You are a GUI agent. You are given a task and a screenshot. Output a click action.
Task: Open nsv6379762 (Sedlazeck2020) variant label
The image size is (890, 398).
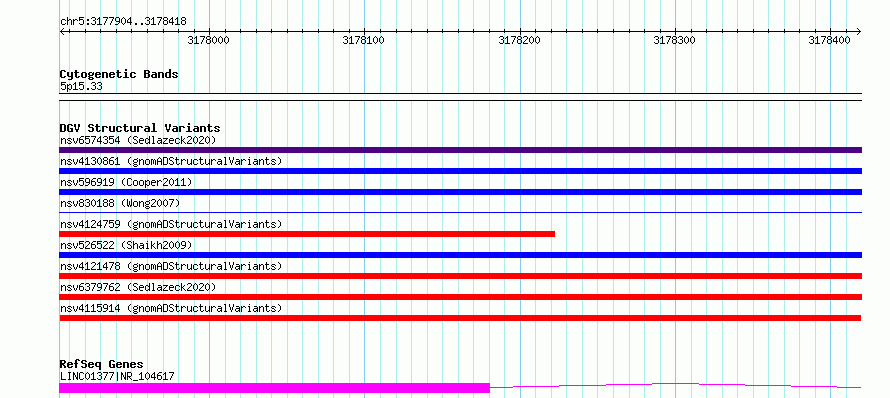[x=138, y=287]
